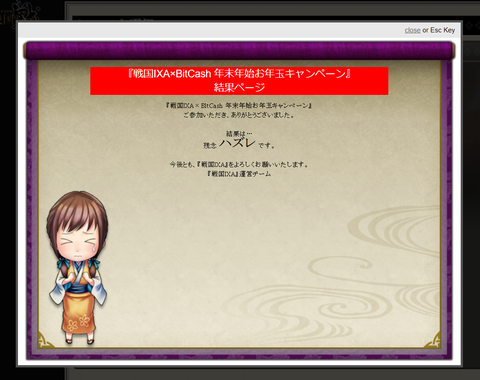Click the large "ハズレ" result text

tap(237, 143)
